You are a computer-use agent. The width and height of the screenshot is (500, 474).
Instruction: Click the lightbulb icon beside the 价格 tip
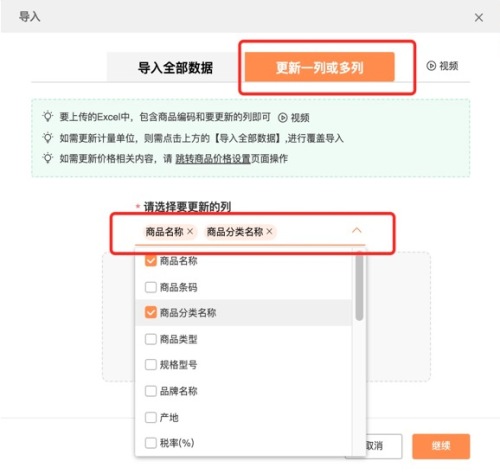(x=48, y=158)
